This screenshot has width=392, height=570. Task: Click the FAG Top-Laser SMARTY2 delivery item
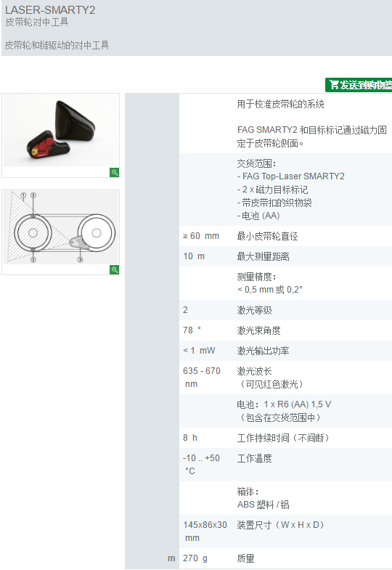(290, 176)
